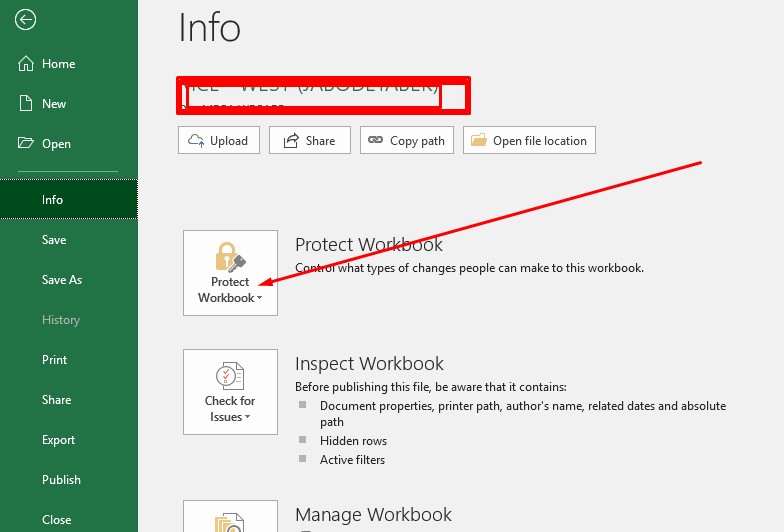
Task: Click the Share button with arrow icon
Action: tap(310, 140)
